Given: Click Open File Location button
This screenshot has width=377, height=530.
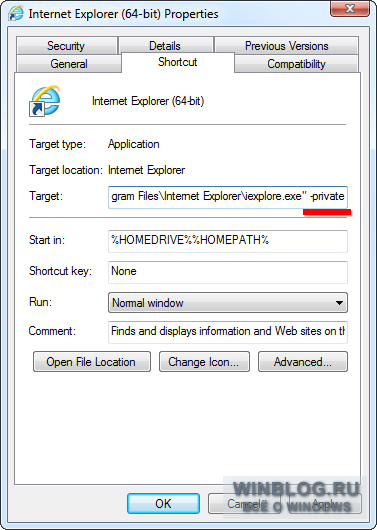Looking at the screenshot, I should click(92, 362).
